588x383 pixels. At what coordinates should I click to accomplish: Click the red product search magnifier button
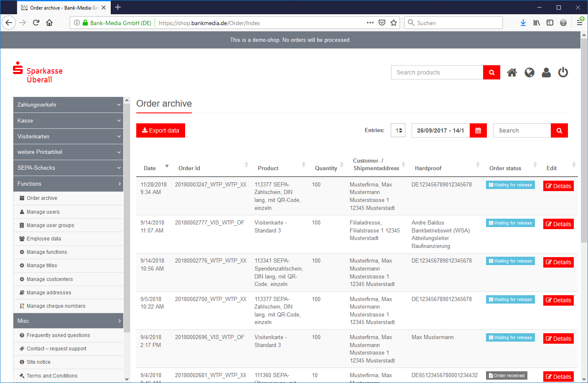pyautogui.click(x=492, y=72)
